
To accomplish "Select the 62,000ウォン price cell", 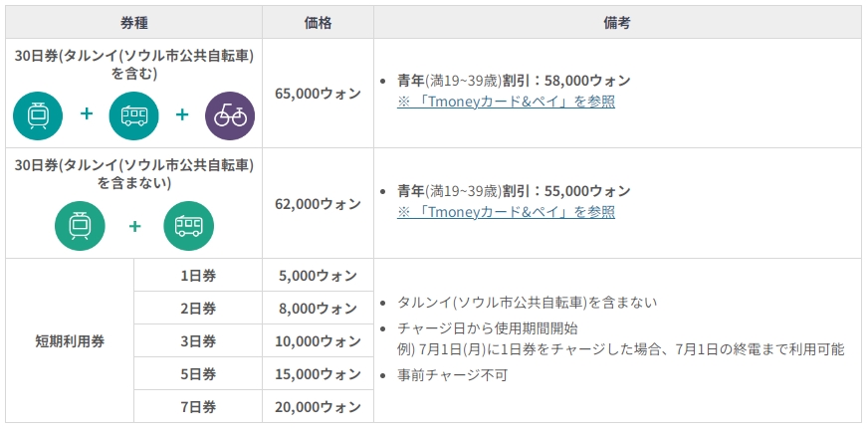I will pos(318,203).
